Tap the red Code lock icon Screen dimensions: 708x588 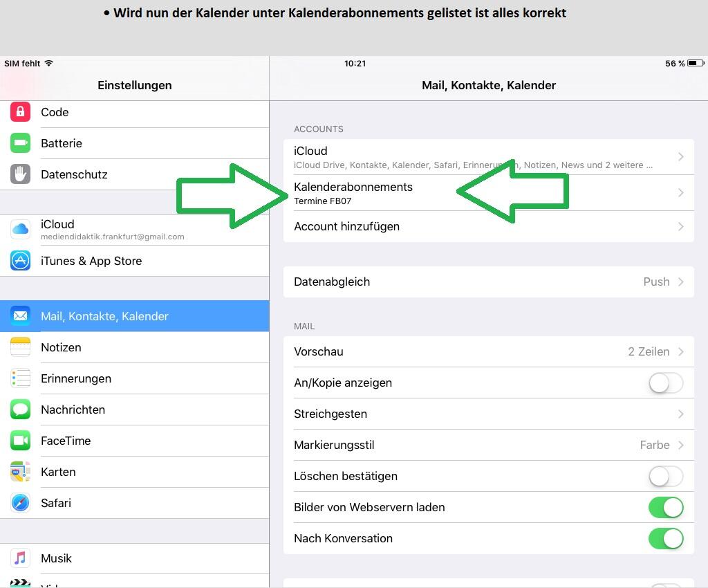tap(20, 112)
